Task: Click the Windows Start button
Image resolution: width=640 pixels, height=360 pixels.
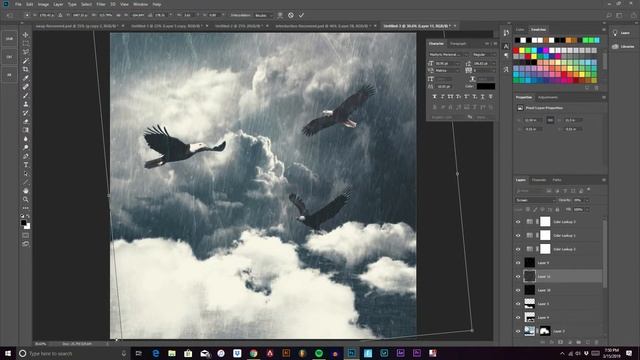Action: tap(7, 353)
